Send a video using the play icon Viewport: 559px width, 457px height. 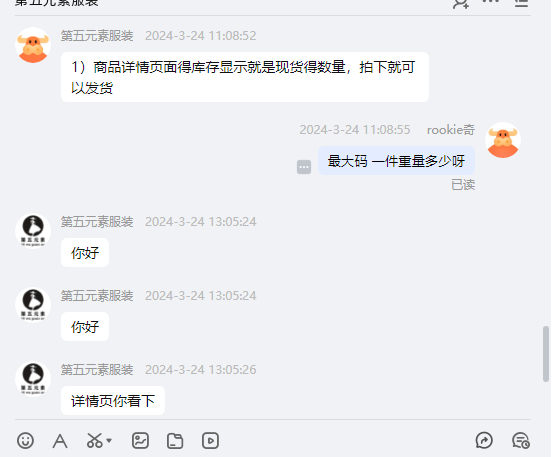pos(210,441)
